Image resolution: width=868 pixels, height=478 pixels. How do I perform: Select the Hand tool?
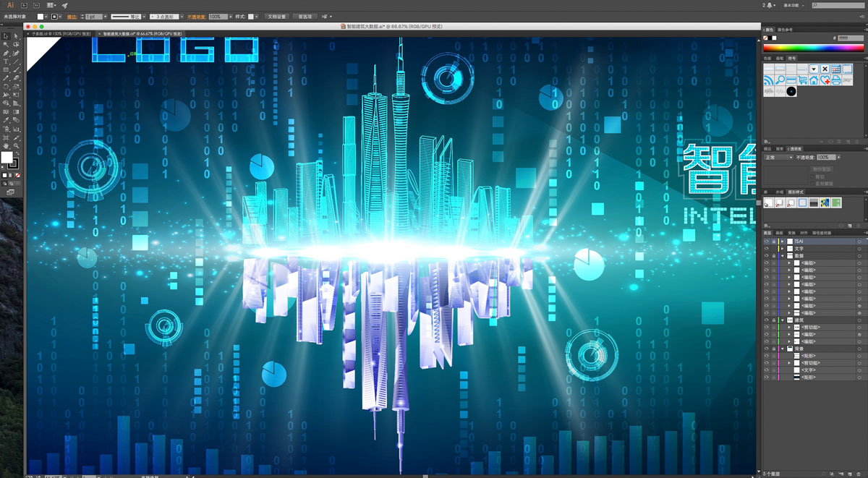(6, 146)
